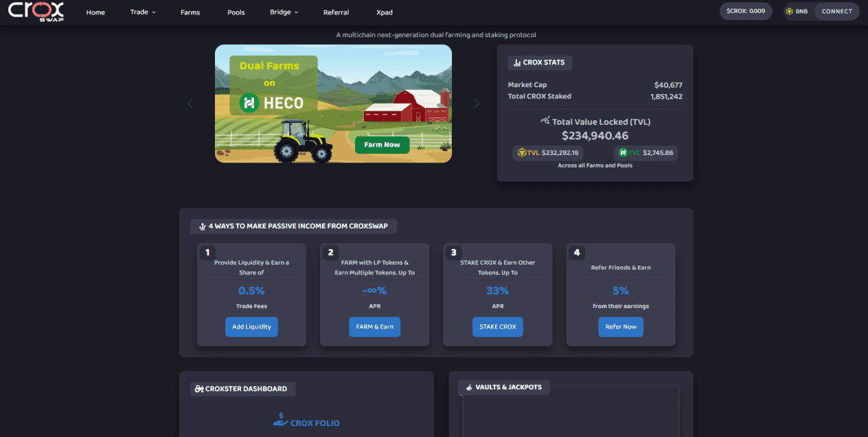
Task: Open the Farms page
Action: point(190,12)
